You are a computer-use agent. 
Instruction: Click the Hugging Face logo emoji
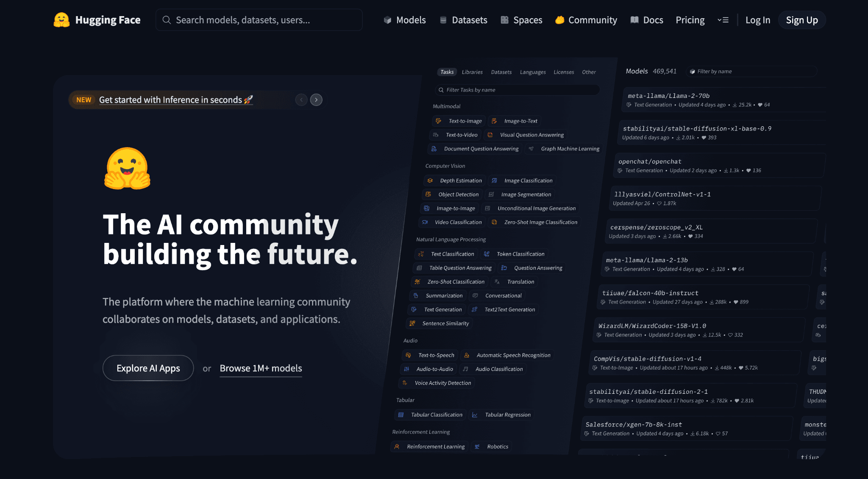pos(62,20)
